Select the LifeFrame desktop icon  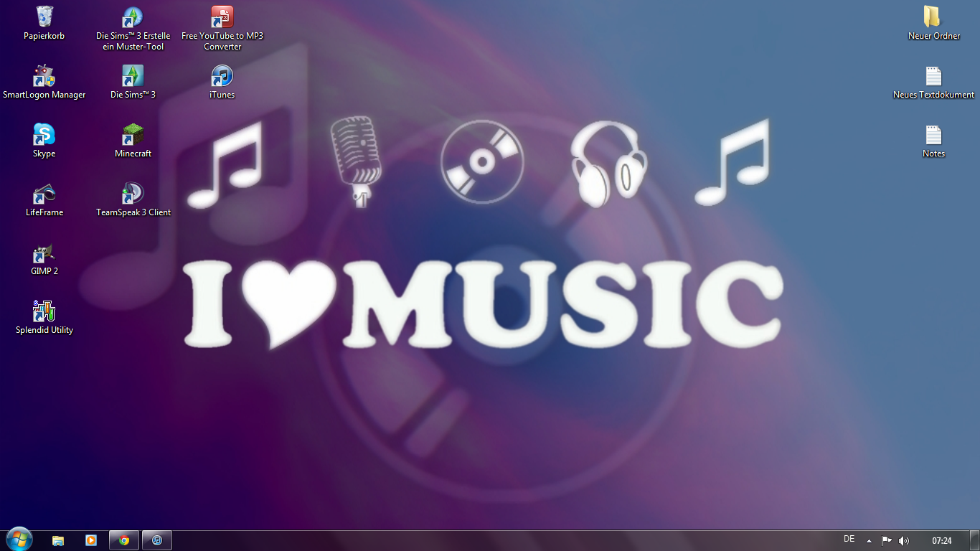click(x=44, y=194)
